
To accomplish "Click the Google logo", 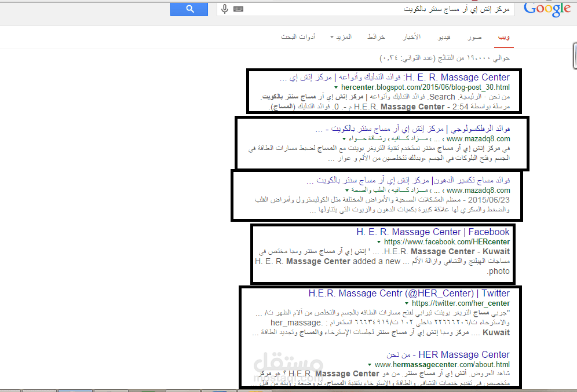I will tap(547, 10).
